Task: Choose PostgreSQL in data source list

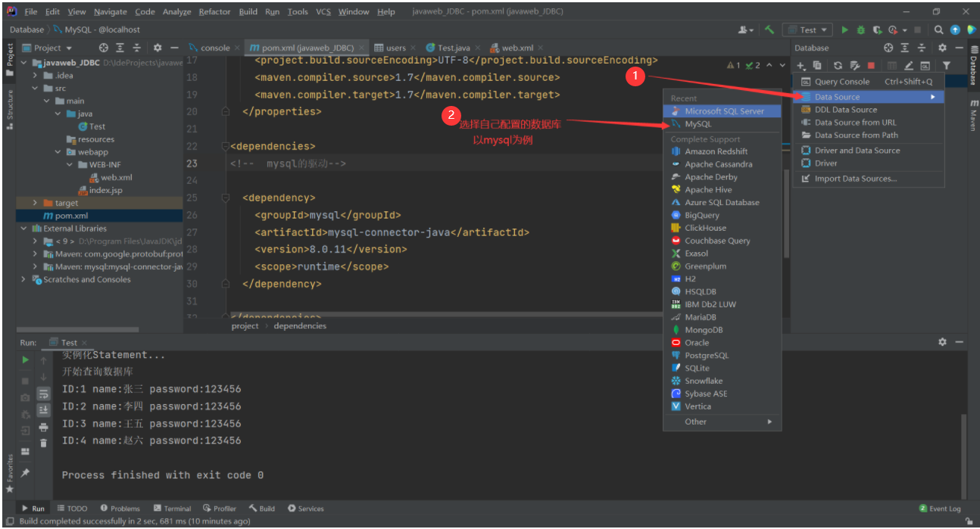Action: click(x=722, y=355)
